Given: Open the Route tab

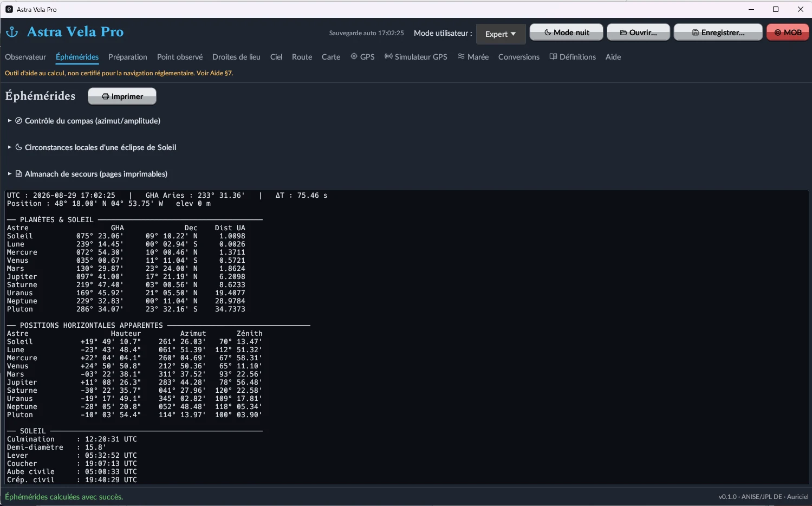Looking at the screenshot, I should 302,57.
